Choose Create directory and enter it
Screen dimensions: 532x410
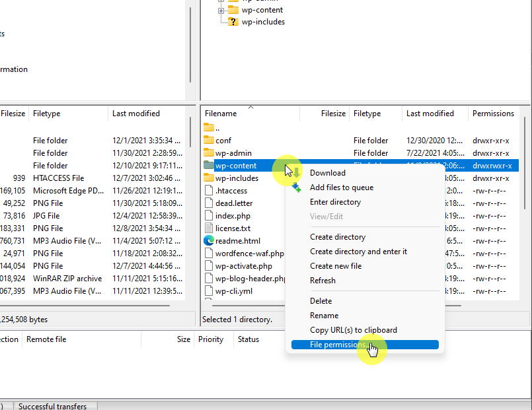[x=358, y=252]
